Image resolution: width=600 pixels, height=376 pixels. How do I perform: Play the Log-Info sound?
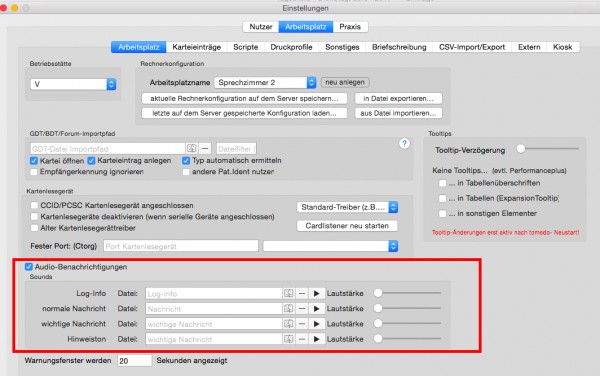click(316, 293)
